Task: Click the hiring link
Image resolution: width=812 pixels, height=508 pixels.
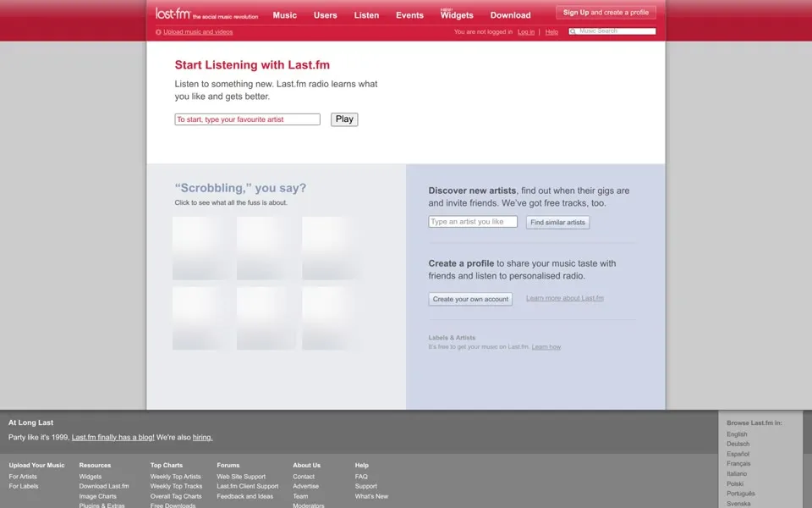Action: coord(202,438)
